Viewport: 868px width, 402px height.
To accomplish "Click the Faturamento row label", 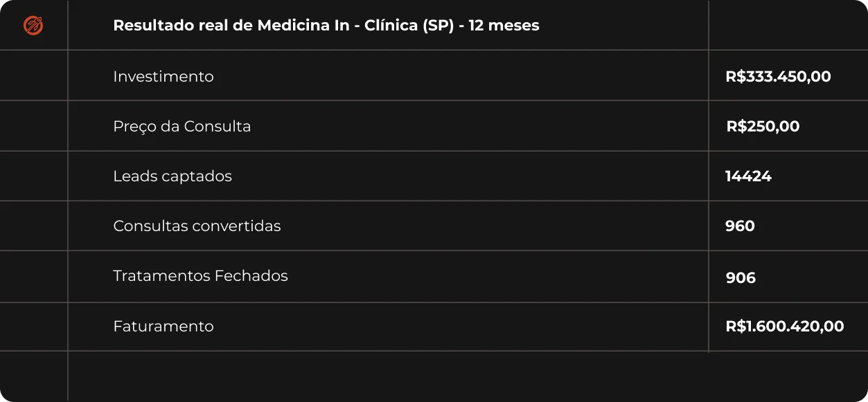I will click(x=163, y=327).
